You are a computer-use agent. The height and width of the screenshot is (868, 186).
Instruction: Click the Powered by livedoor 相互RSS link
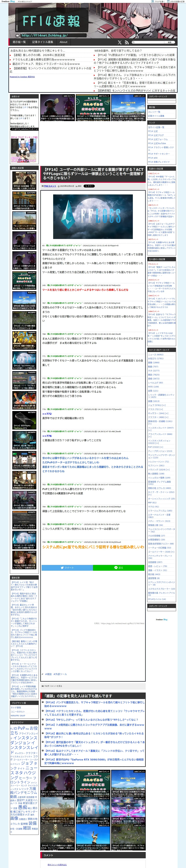coord(22,77)
